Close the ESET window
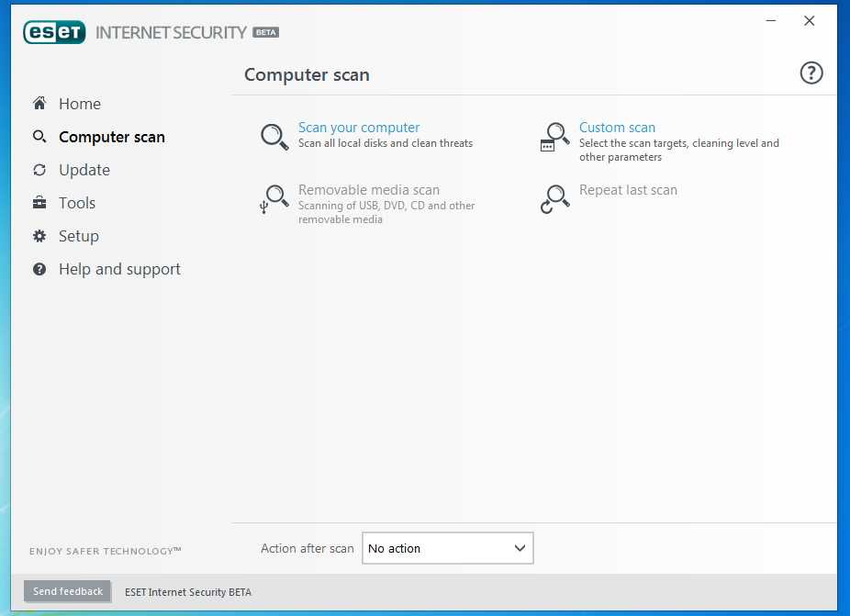 [x=810, y=20]
